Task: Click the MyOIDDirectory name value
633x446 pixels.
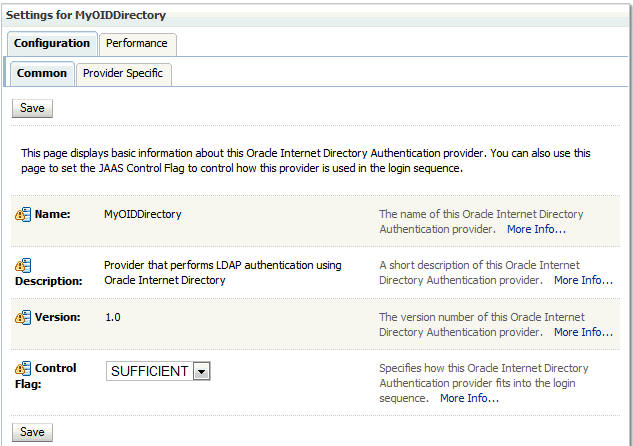Action: pos(143,214)
